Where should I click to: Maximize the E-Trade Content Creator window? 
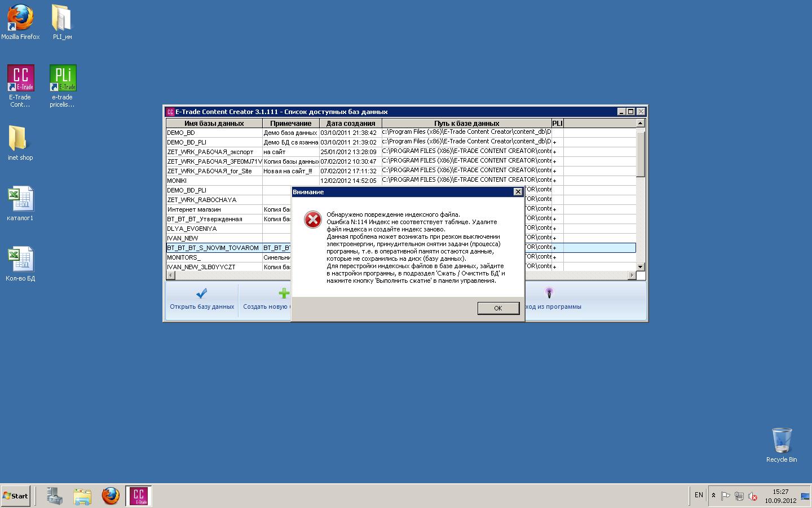(x=631, y=112)
